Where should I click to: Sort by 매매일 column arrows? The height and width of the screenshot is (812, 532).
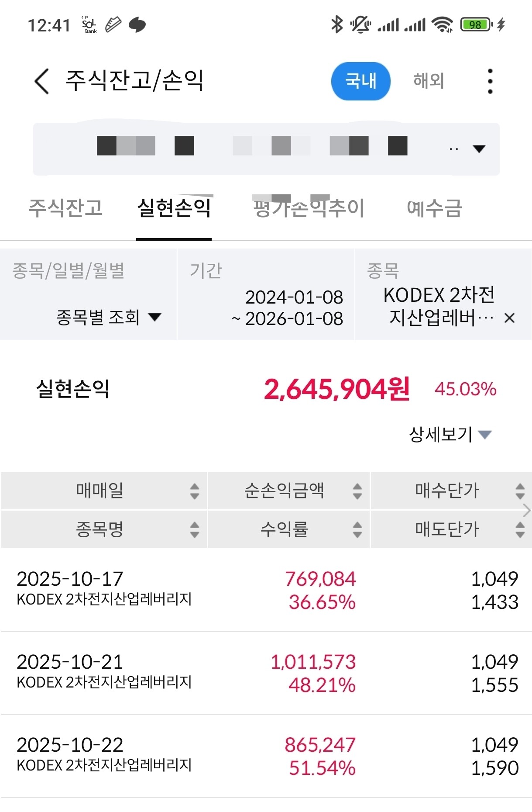coord(195,491)
